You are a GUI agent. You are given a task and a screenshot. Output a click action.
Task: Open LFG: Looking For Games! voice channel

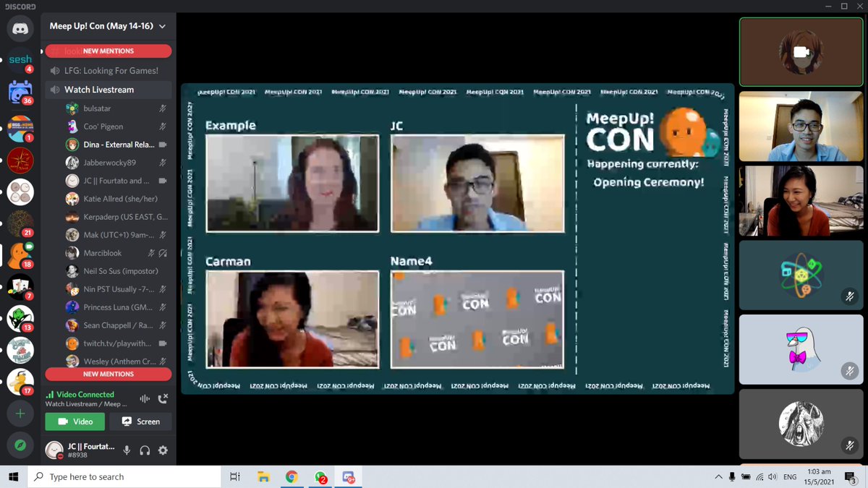(109, 71)
